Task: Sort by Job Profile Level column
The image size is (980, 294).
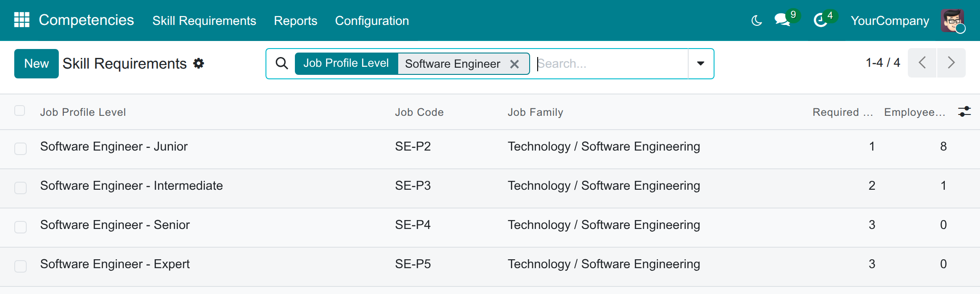Action: 83,112
